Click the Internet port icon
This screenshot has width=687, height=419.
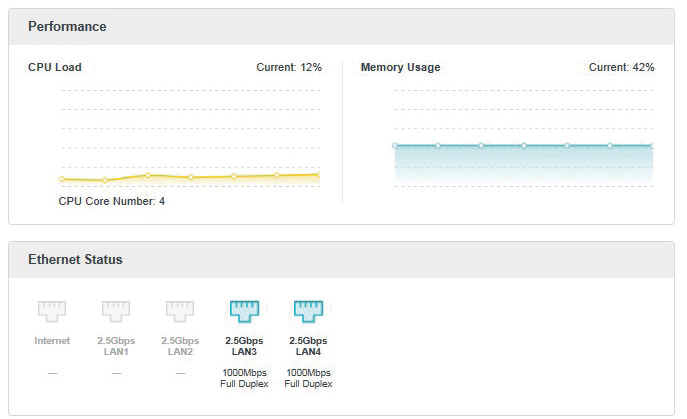coord(52,311)
